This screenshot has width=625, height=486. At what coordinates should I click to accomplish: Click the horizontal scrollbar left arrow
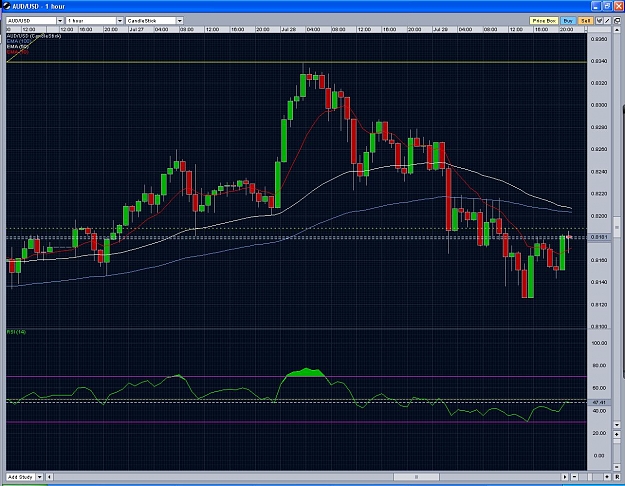point(49,477)
